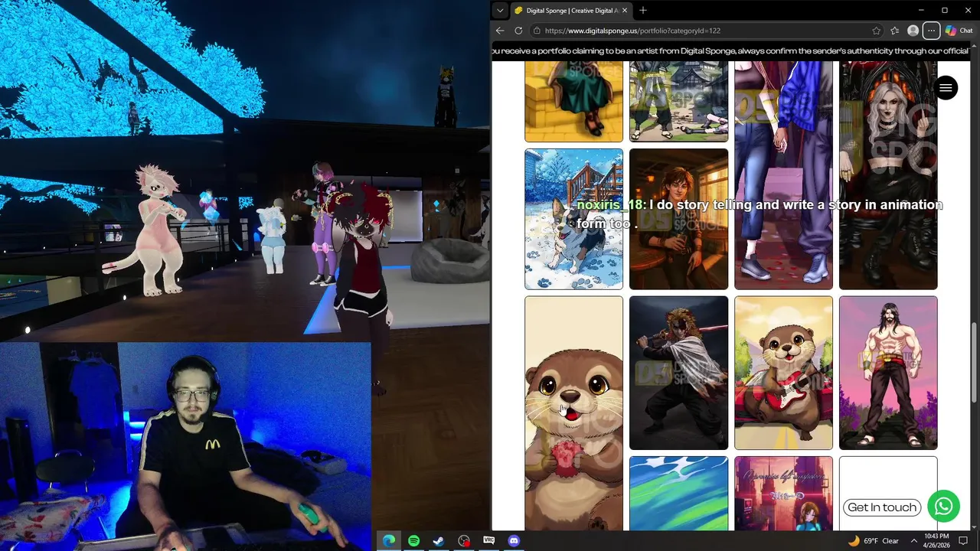Open the gothic woman on throne artwork
Viewport: 980px width, 551px height.
tap(888, 175)
